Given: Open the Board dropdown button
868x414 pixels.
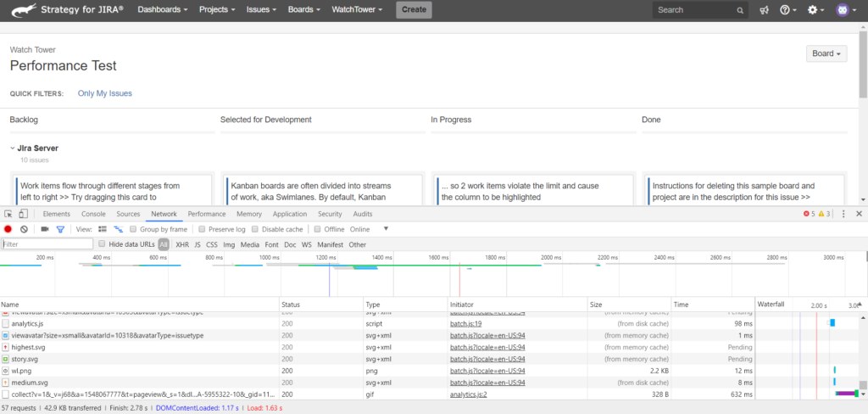Looking at the screenshot, I should pyautogui.click(x=826, y=53).
